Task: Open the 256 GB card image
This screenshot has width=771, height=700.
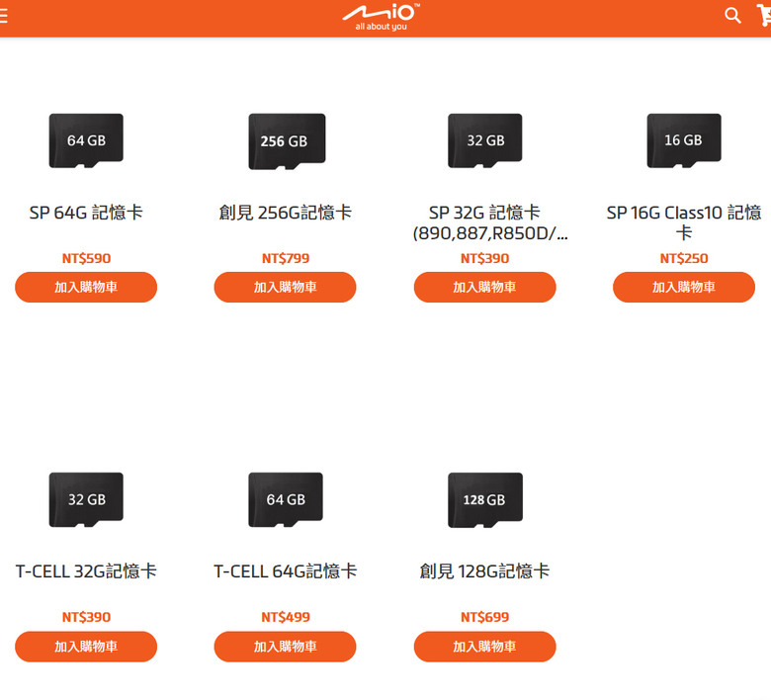Action: (287, 141)
